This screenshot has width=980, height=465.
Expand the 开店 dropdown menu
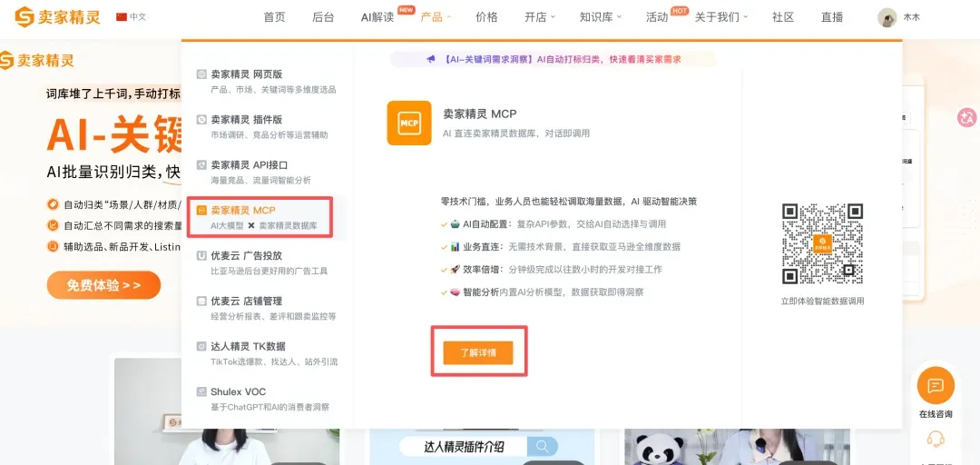coord(539,17)
